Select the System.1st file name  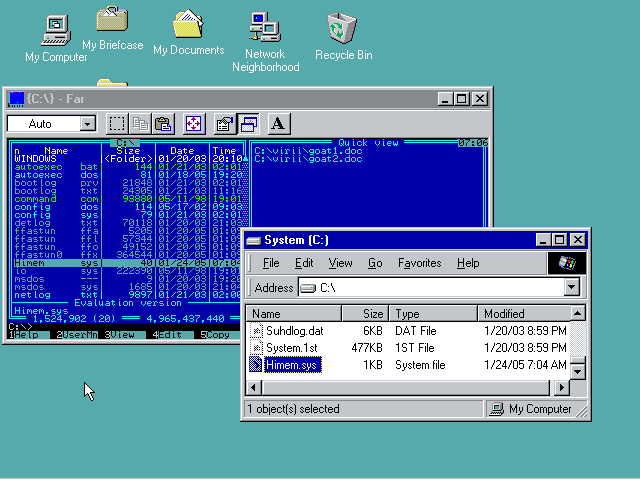291,348
